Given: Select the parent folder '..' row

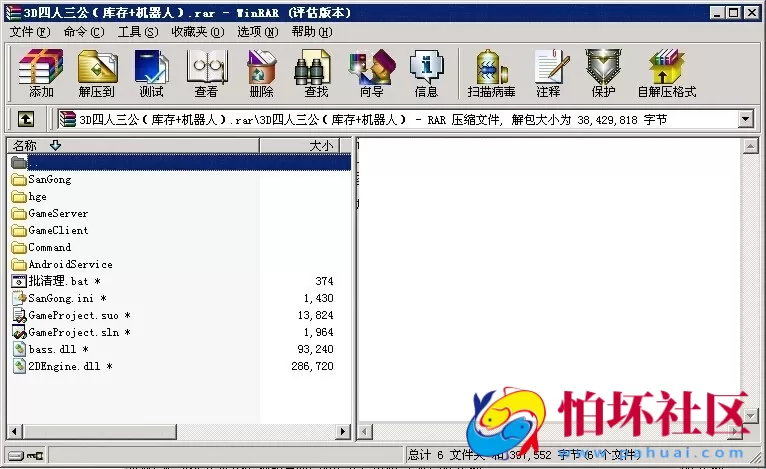Looking at the screenshot, I should click(180, 162).
